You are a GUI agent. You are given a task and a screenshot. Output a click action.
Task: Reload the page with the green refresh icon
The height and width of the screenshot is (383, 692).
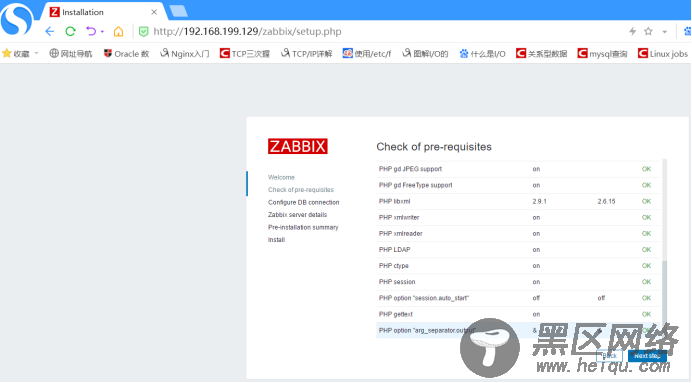coord(71,32)
